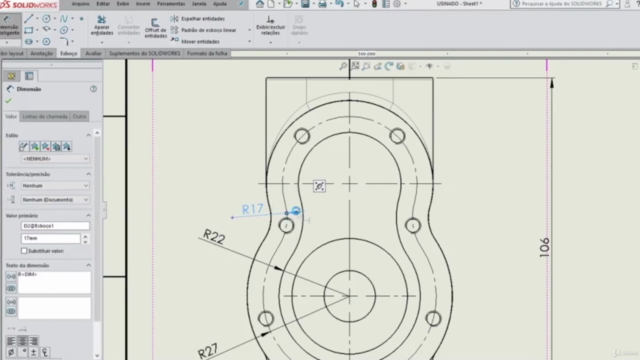Viewport: 640px width, 360px height.
Task: Click the Rotate view icon in view toolbar
Action: tap(389, 66)
